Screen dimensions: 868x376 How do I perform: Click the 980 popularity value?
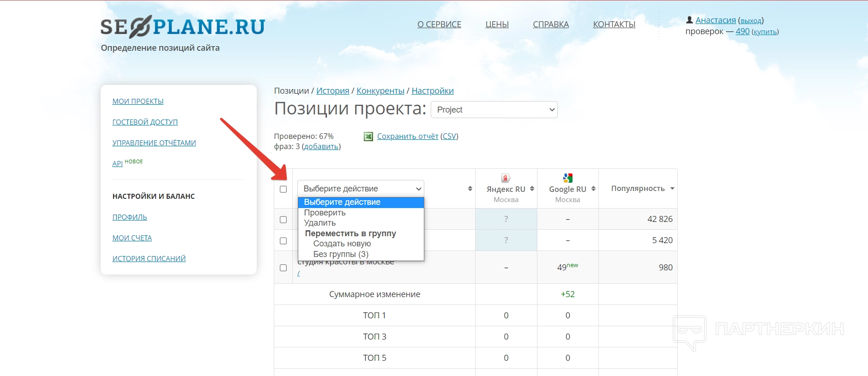[666, 268]
